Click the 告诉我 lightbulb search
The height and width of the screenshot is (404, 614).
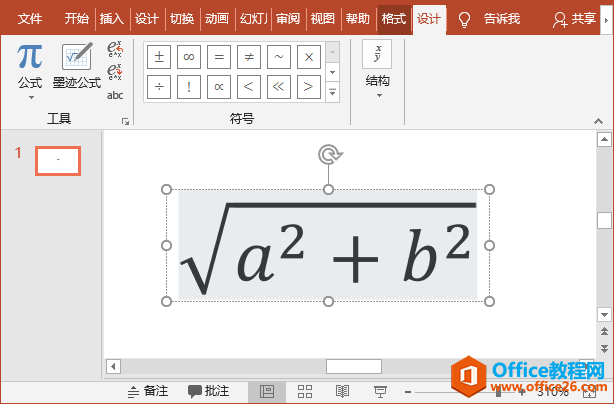click(489, 19)
